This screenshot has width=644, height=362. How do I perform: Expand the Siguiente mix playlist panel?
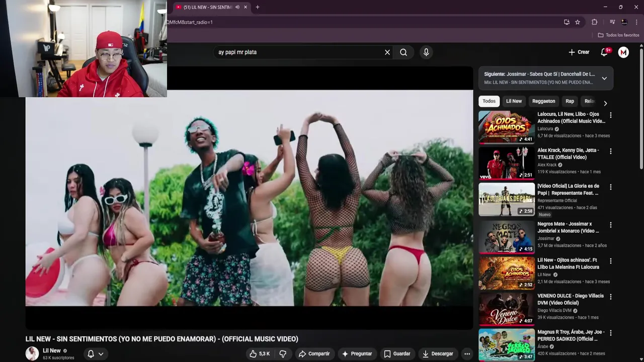pos(604,78)
